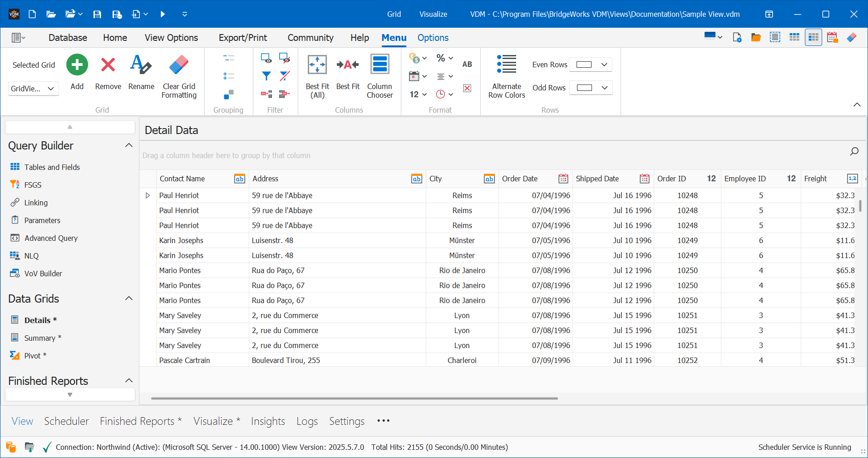Select the Summary data grid
Viewport: 868px width, 458px height.
(43, 338)
